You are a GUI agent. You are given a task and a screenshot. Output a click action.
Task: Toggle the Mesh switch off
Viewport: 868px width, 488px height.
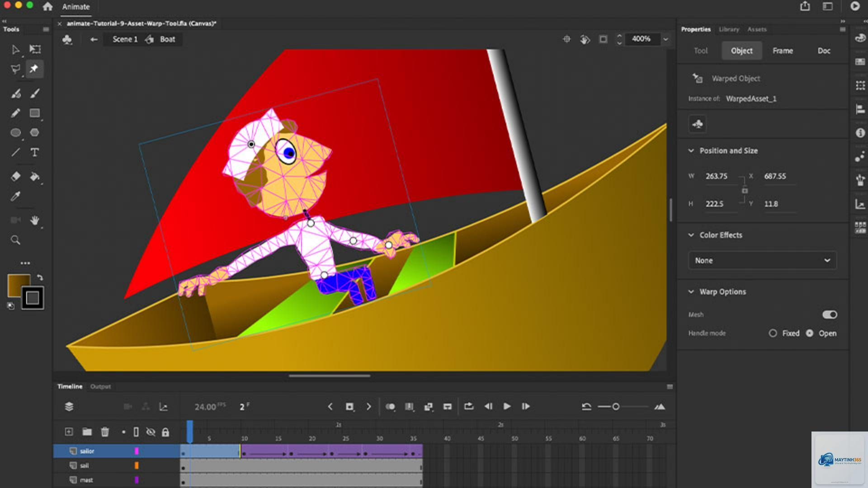coord(830,314)
